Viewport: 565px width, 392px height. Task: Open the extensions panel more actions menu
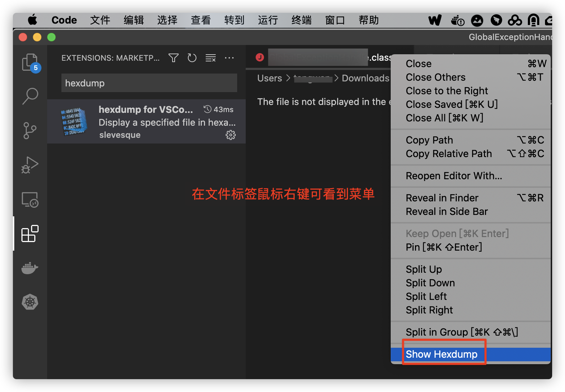point(229,58)
